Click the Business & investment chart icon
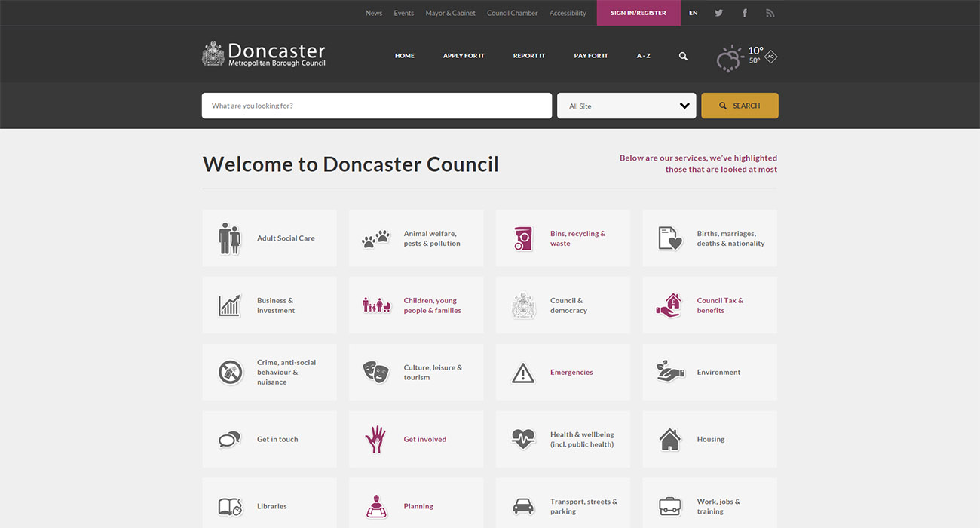Viewport: 980px width, 528px height. (x=230, y=305)
